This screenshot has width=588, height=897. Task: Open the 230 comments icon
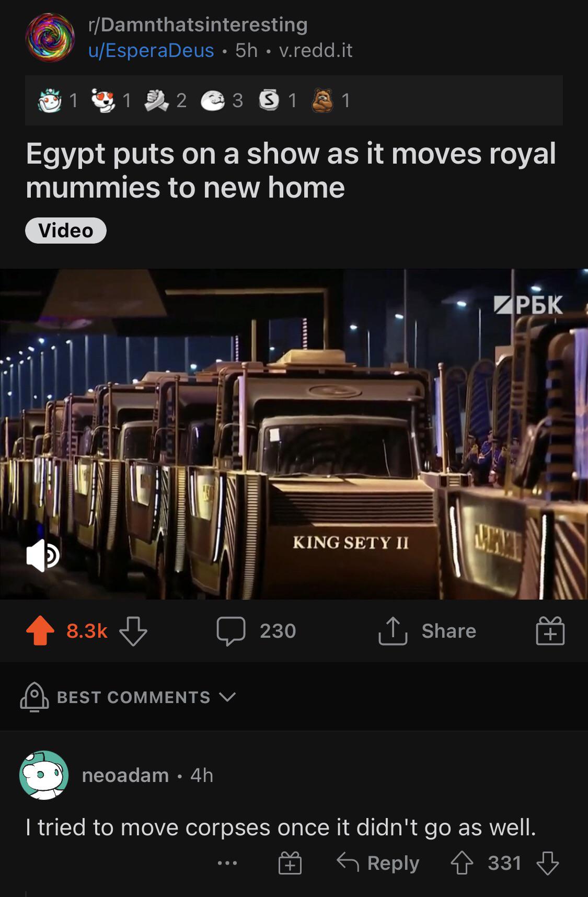pyautogui.click(x=231, y=631)
